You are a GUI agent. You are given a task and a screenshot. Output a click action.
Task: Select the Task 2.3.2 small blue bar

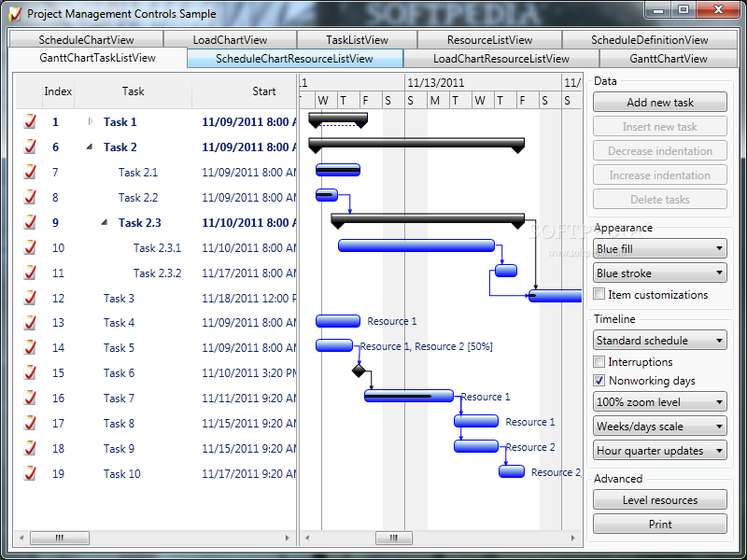point(506,271)
